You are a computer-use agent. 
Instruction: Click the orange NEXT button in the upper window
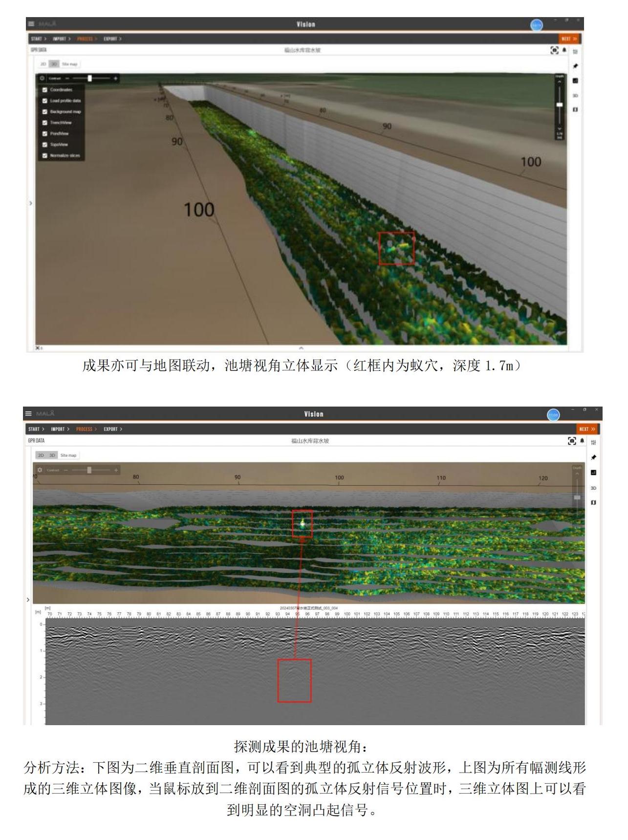click(x=569, y=39)
